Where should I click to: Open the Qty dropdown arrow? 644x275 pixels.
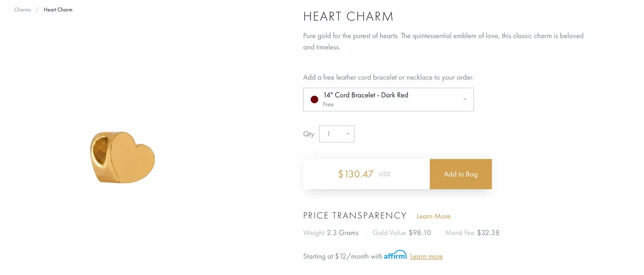(x=348, y=134)
